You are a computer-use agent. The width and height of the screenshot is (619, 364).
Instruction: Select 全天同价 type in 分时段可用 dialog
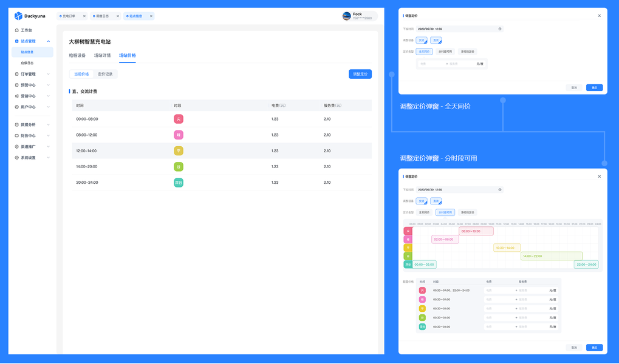(425, 212)
